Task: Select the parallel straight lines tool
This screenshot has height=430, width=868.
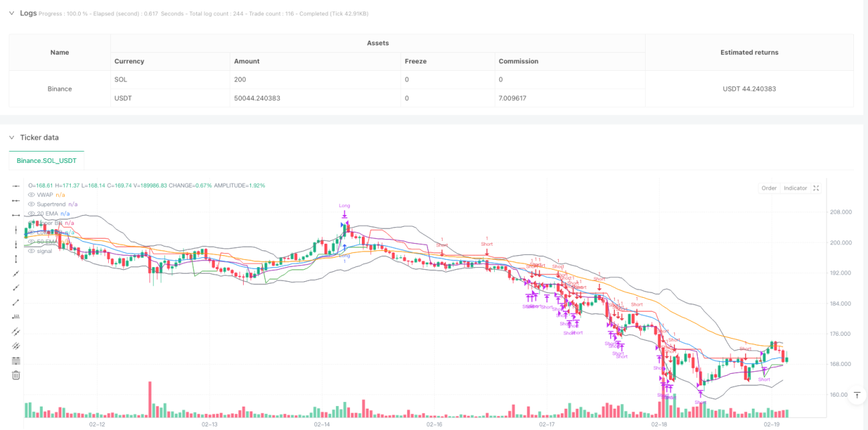Action: point(16,331)
